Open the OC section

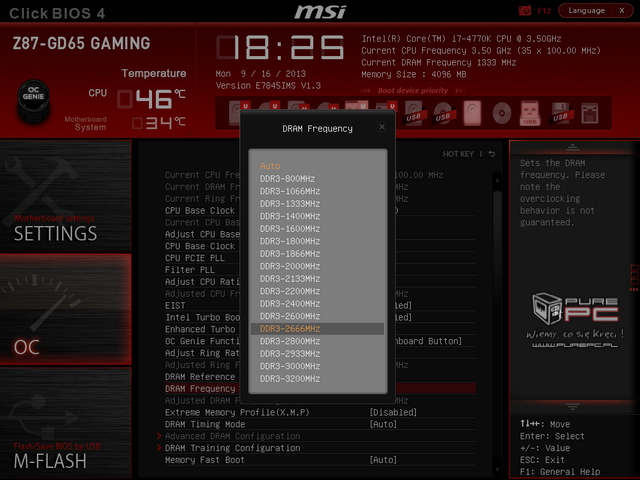point(66,309)
